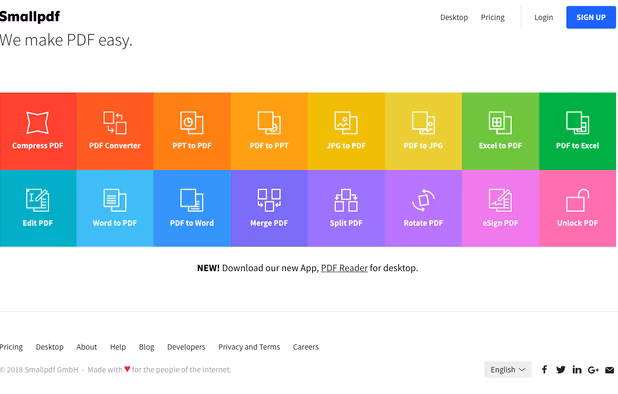Open Pricing in the top navigation
Viewport: 618px width, 394px height.
(x=493, y=17)
